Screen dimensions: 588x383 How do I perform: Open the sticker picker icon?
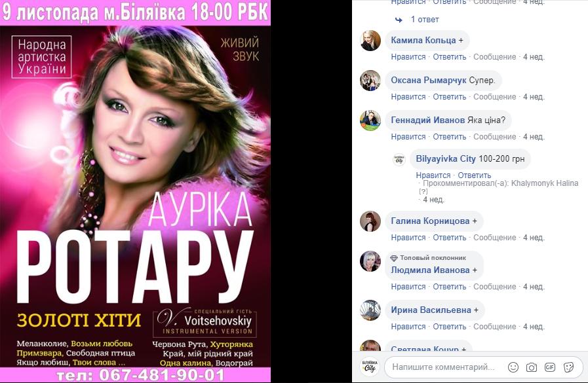[568, 367]
